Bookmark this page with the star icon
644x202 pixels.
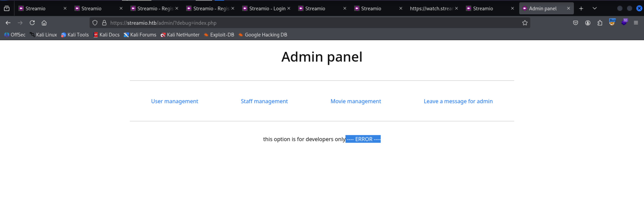pyautogui.click(x=525, y=23)
